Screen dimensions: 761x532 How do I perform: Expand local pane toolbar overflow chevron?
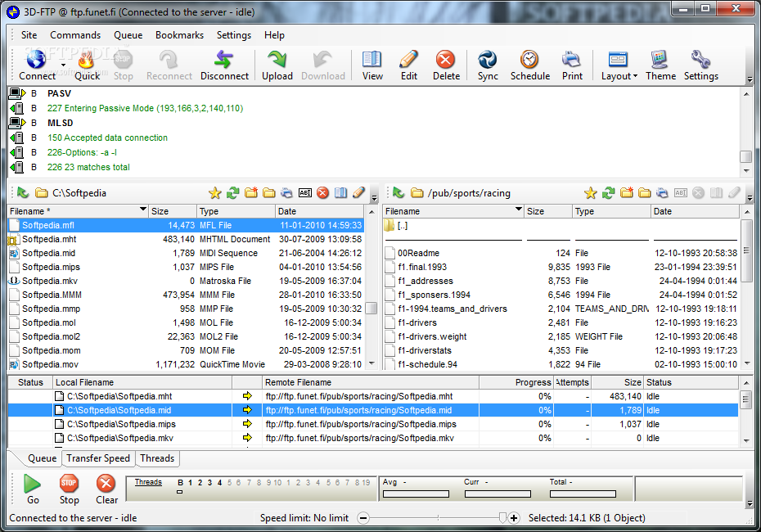(x=374, y=197)
